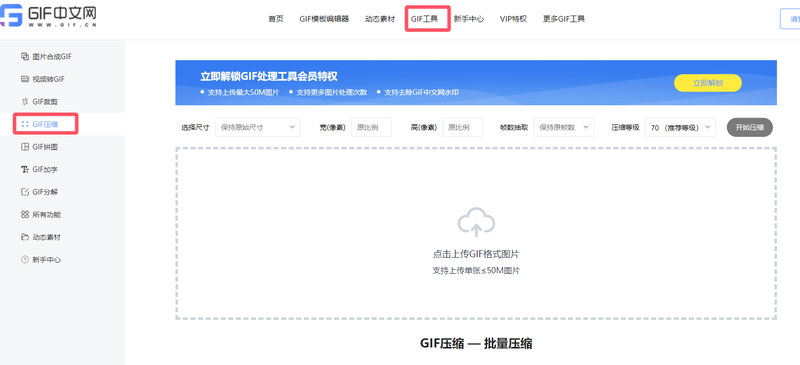800x365 pixels.
Task: Click the GIF加字 text icon
Action: pos(24,169)
